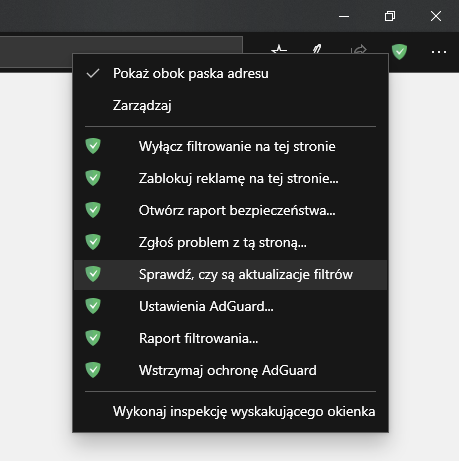The width and height of the screenshot is (459, 461).
Task: Click shield icon beside 'Wyłącz filtrowanie'
Action: [93, 146]
